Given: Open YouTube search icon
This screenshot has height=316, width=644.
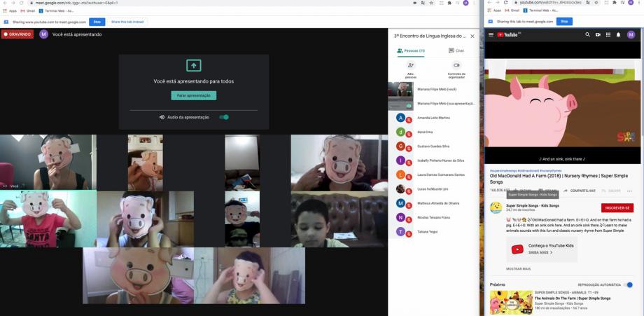Looking at the screenshot, I should tap(588, 35).
